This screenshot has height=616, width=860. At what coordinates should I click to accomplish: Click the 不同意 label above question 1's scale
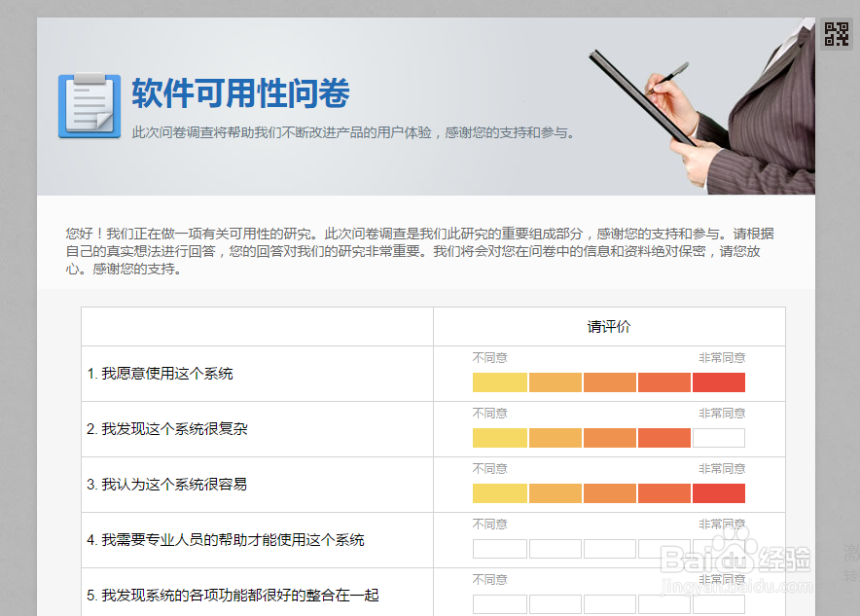point(490,357)
